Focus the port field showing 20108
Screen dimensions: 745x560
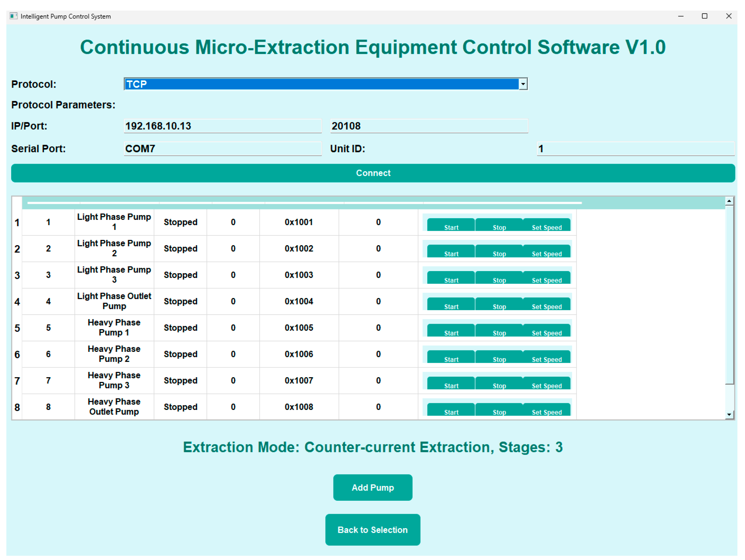pos(429,126)
